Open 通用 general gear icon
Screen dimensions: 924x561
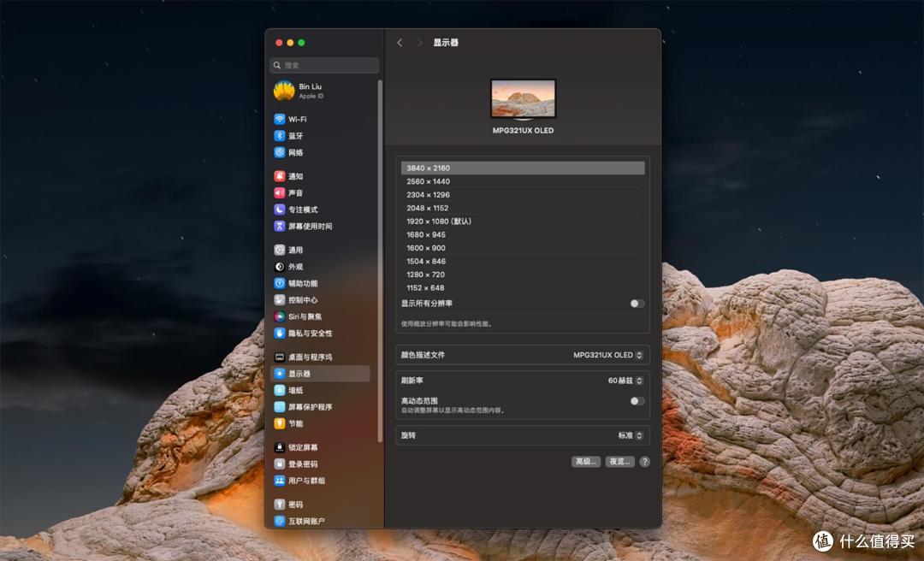tap(280, 250)
